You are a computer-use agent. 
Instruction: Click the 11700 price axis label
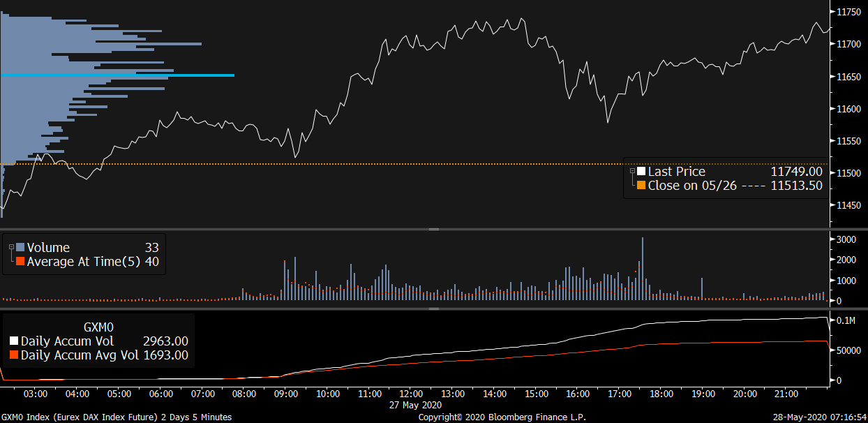[x=848, y=44]
